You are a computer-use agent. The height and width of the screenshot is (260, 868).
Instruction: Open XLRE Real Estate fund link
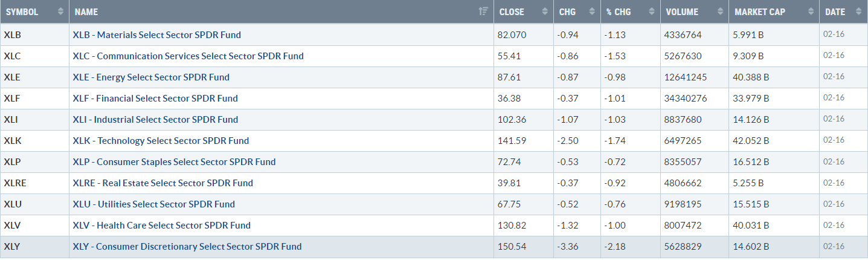(x=162, y=183)
